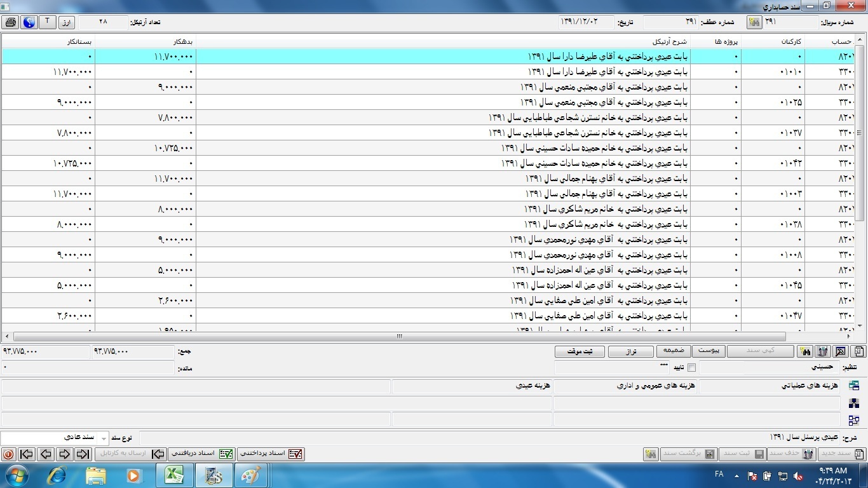This screenshot has height=488, width=868.
Task: Click the building hierarchy icon in second row
Action: (854, 403)
